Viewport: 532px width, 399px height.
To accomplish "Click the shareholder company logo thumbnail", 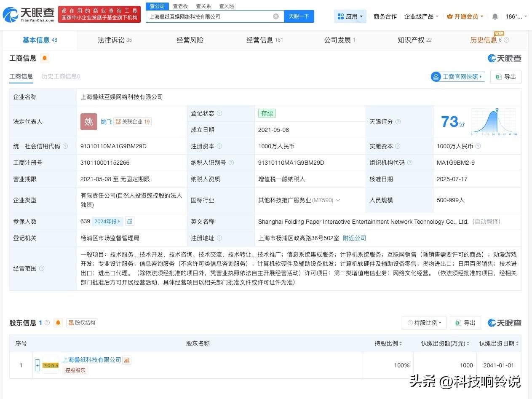I will [51, 365].
